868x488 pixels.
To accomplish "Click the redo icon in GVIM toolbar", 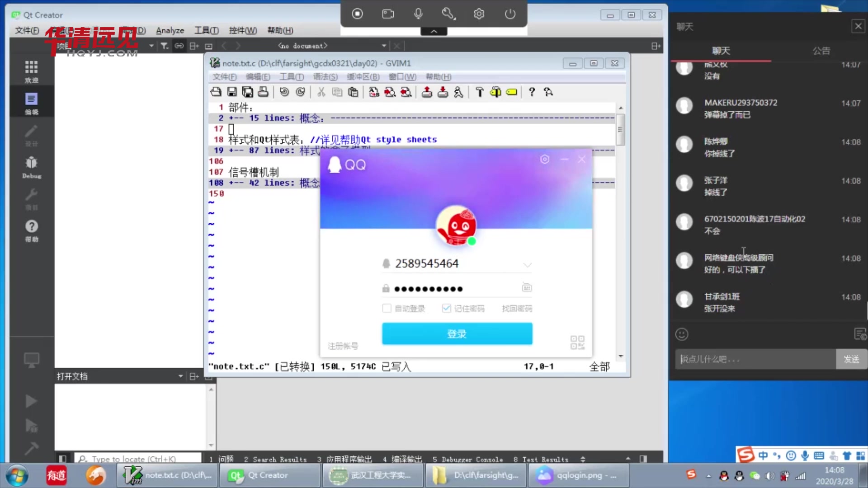I will tap(300, 92).
